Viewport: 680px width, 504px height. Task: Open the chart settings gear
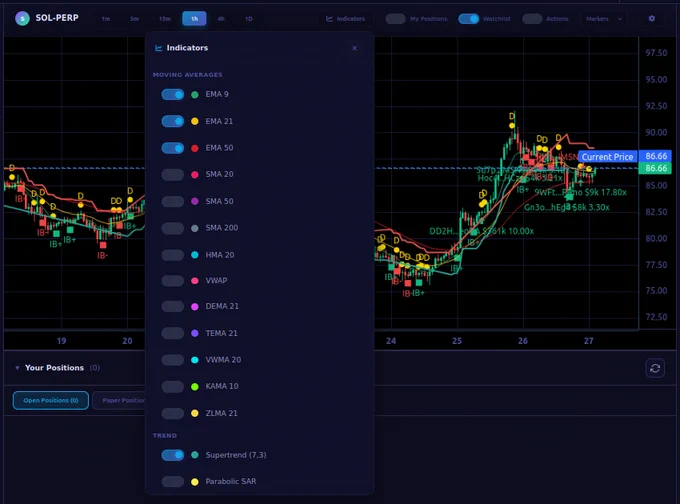pyautogui.click(x=651, y=18)
